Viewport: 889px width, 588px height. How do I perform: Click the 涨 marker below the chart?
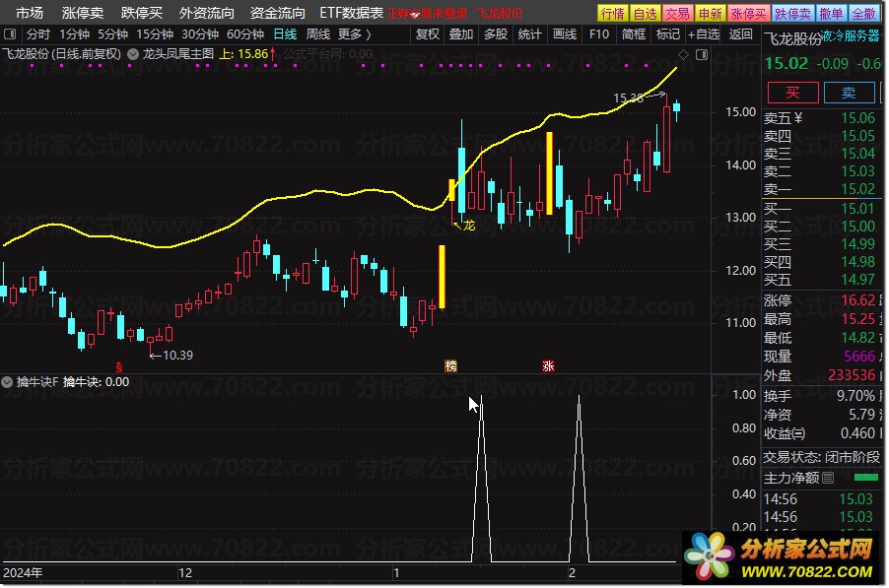pos(548,366)
